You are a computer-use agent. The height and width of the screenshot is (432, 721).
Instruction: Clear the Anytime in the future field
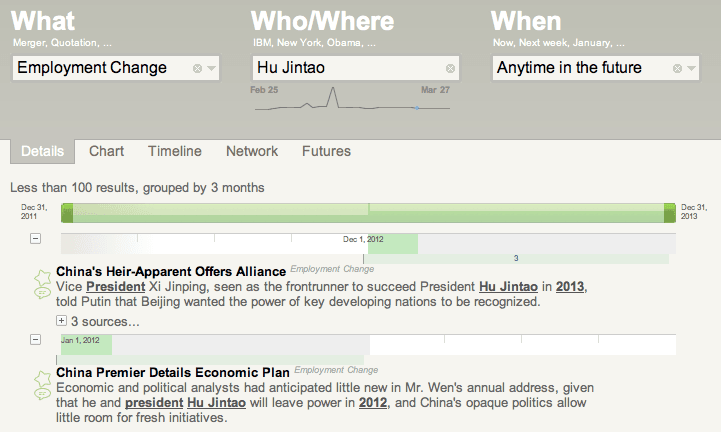coord(677,69)
